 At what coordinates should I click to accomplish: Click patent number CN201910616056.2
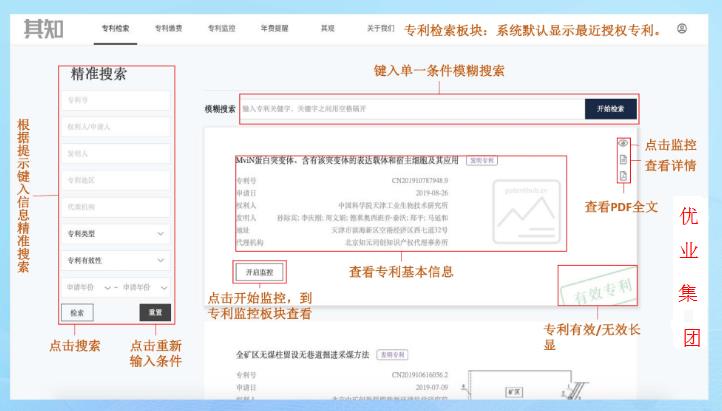[x=419, y=375]
